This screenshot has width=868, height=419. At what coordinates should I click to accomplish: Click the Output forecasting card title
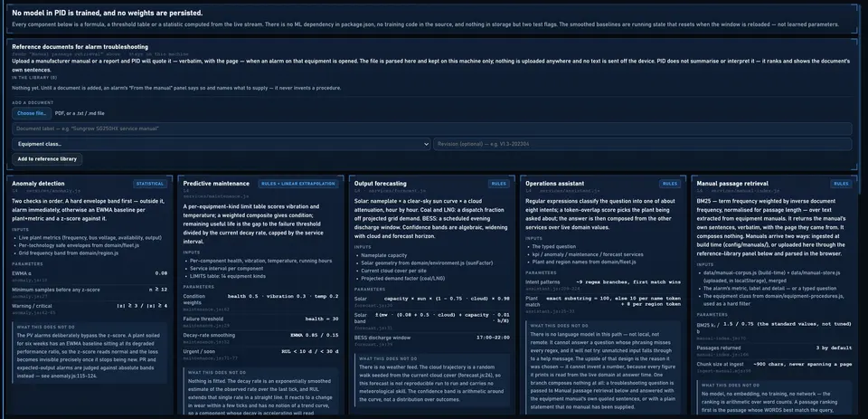click(381, 184)
